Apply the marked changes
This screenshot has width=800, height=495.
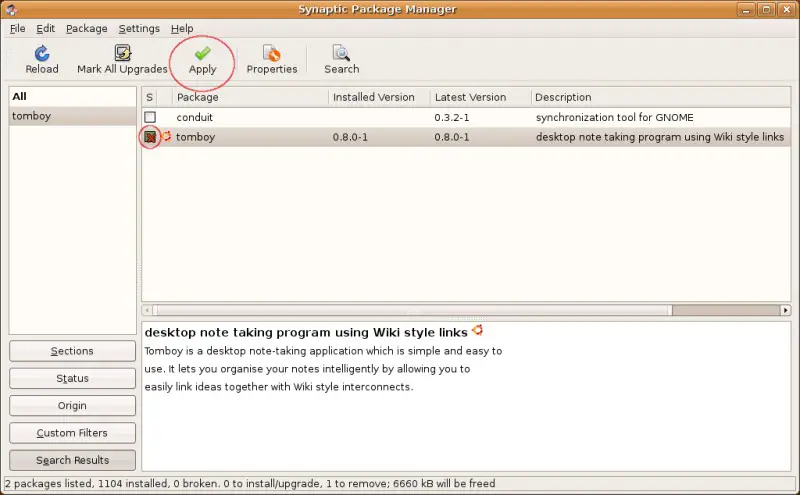203,60
